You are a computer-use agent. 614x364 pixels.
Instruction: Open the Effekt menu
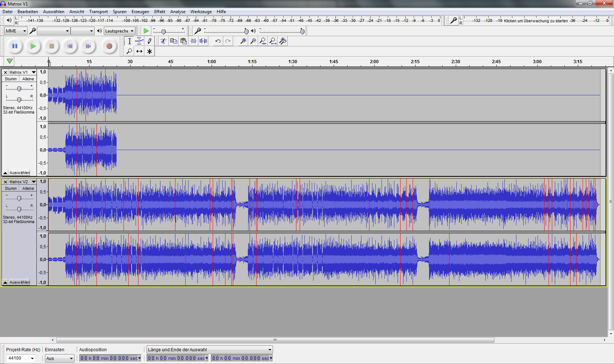tap(159, 12)
